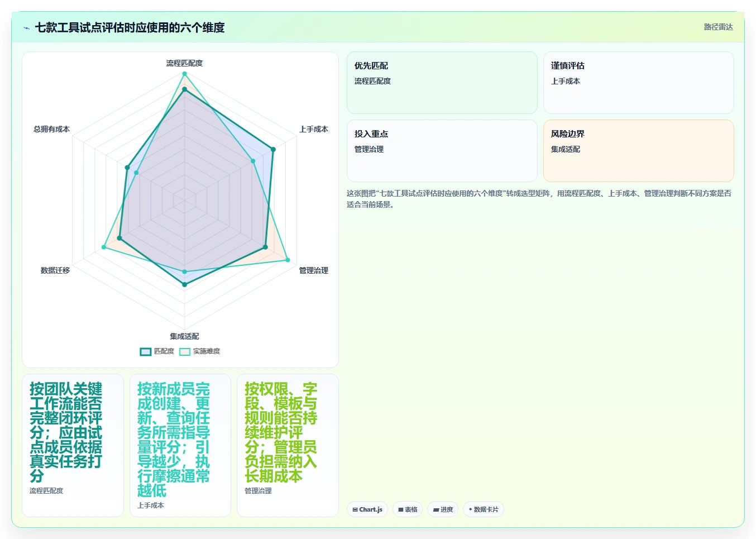
Task: Click the 匹配度 data point on 总拥有成本 axis
Action: point(127,168)
